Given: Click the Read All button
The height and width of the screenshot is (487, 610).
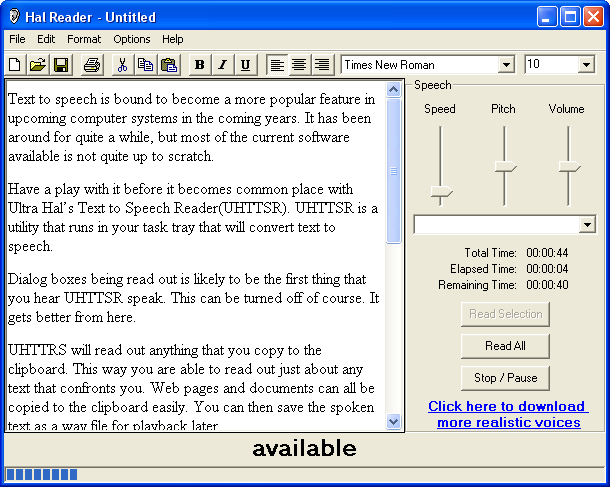Looking at the screenshot, I should [x=505, y=346].
